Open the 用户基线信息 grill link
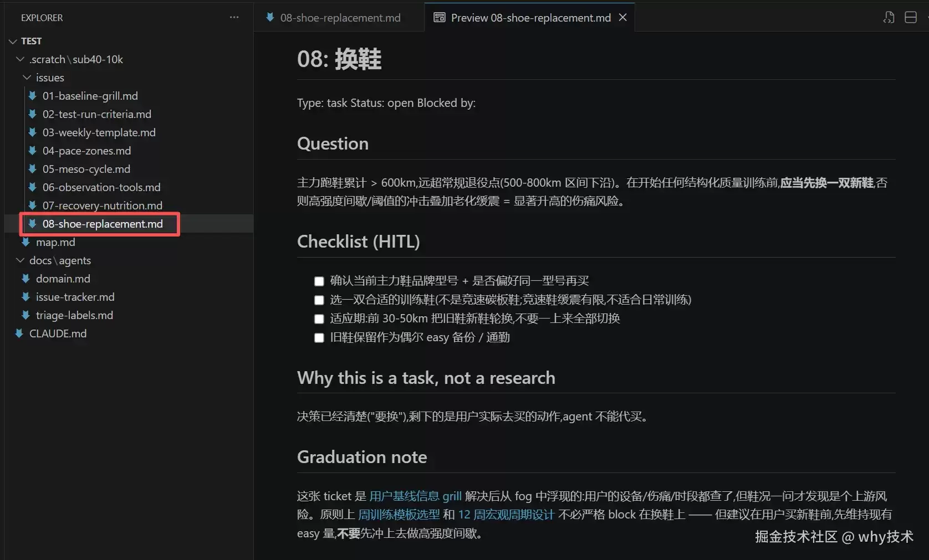 point(415,496)
